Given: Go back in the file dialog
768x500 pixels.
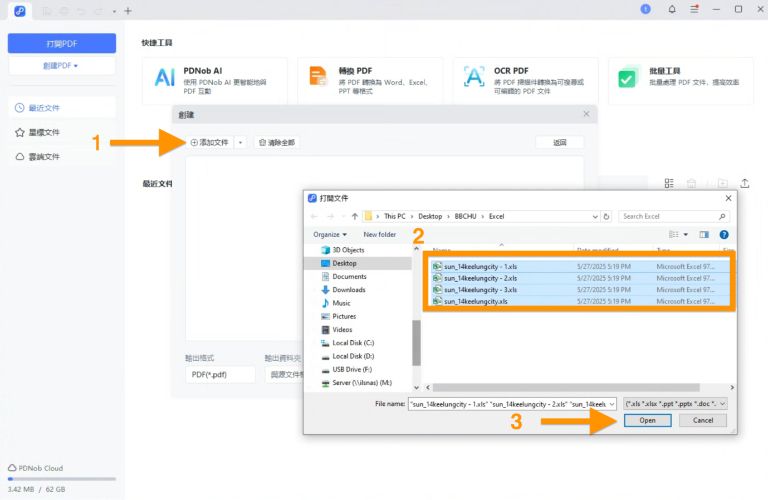Looking at the screenshot, I should (314, 216).
